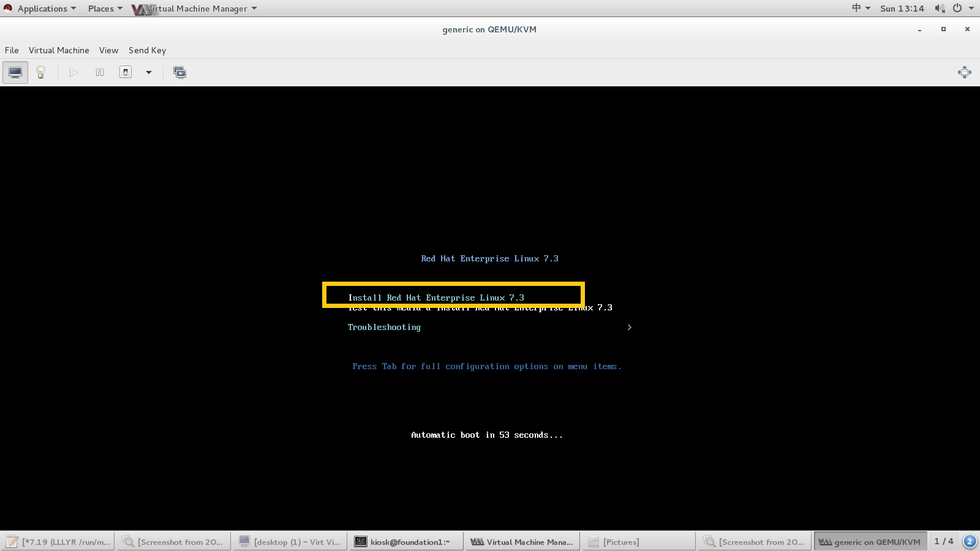
Task: Click the volume speaker icon
Action: click(940, 9)
